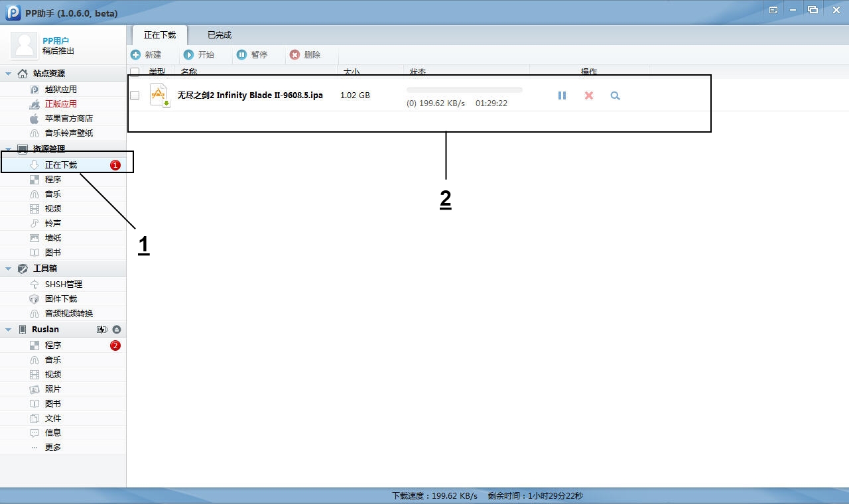Image resolution: width=849 pixels, height=504 pixels.
Task: Toggle the select-all checkbox in table header
Action: coord(135,72)
